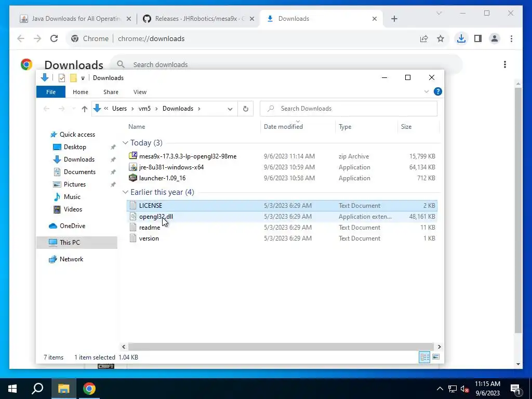Open the Windows Start menu

[x=12, y=389]
